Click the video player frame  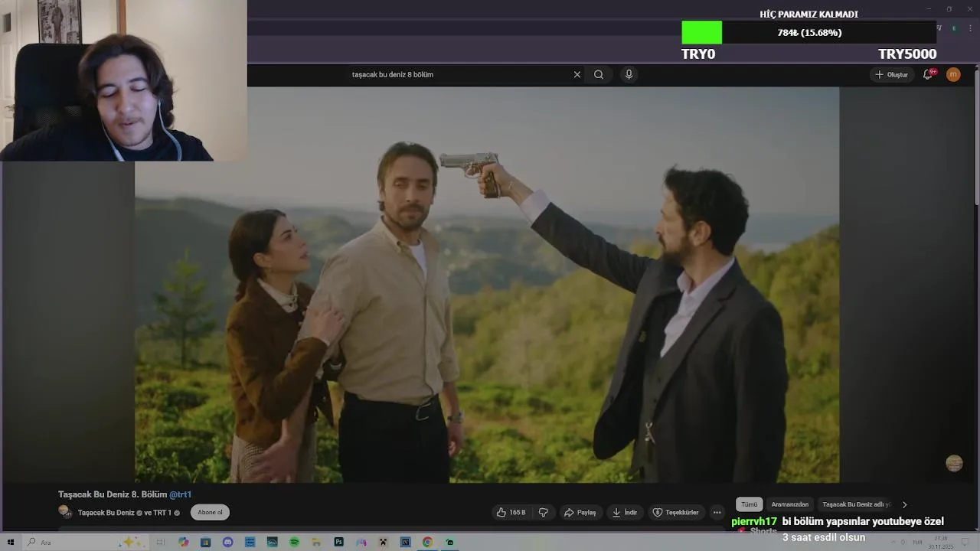coord(487,285)
